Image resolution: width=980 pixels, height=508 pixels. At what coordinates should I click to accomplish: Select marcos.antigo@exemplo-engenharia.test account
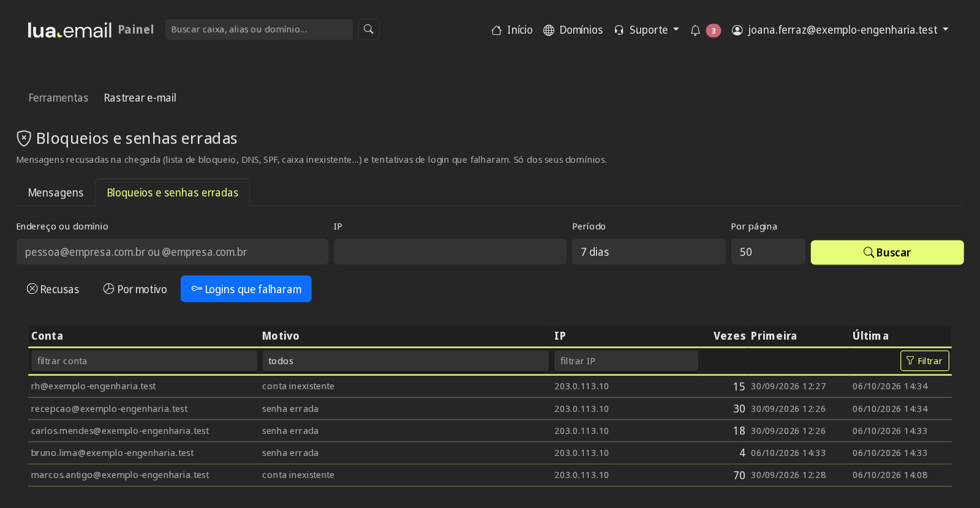tap(120, 475)
